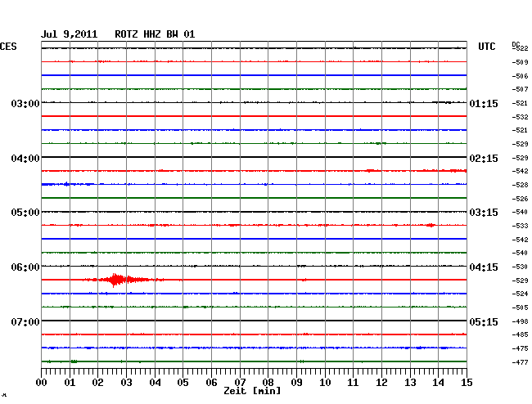532x404 pixels.
Task: Click the DC offset value "-505"
Action: pos(520,307)
